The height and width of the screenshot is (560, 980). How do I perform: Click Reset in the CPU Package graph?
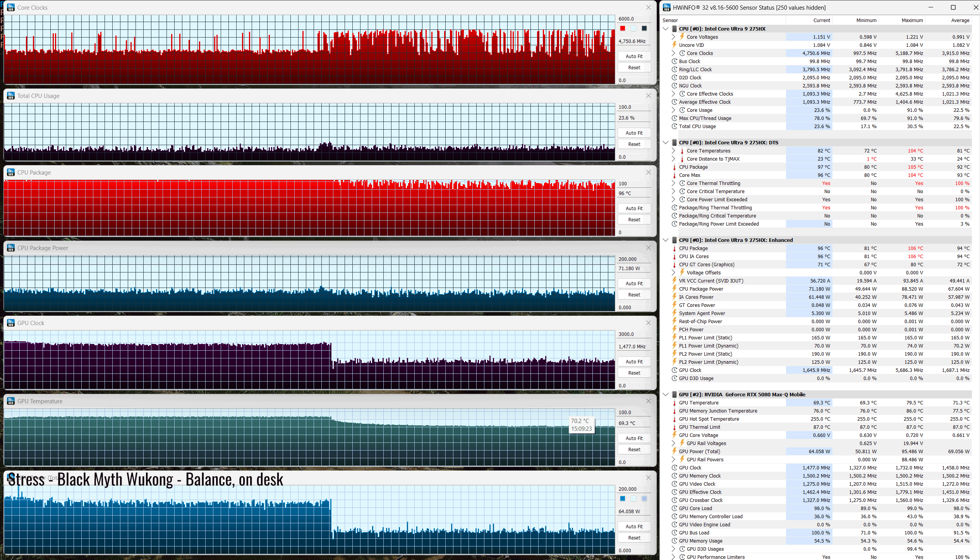click(634, 219)
